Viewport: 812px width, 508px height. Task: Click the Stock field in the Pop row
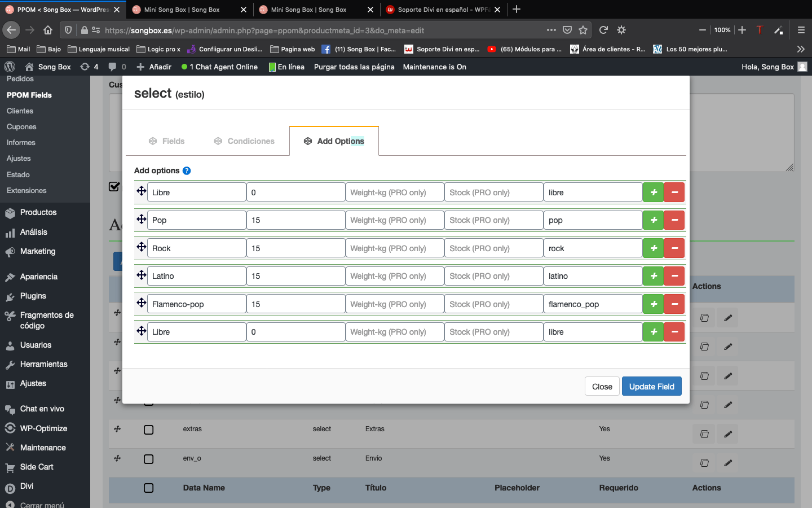[494, 220]
